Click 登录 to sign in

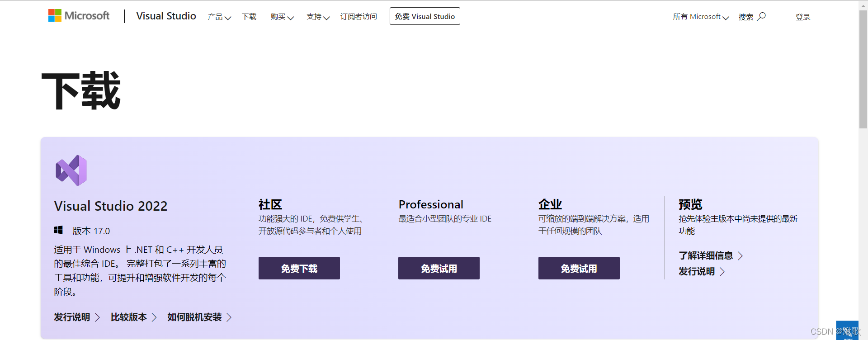tap(803, 17)
